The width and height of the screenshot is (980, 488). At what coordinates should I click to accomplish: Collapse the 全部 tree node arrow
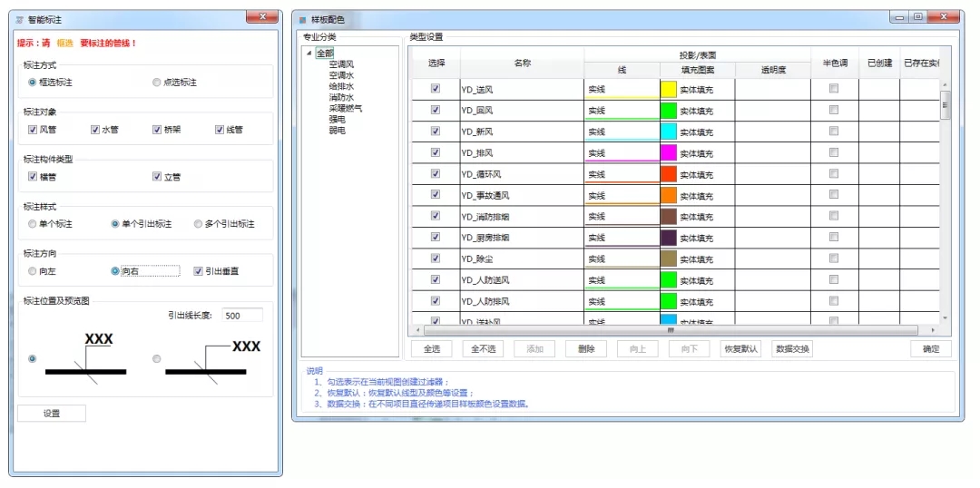coord(309,54)
